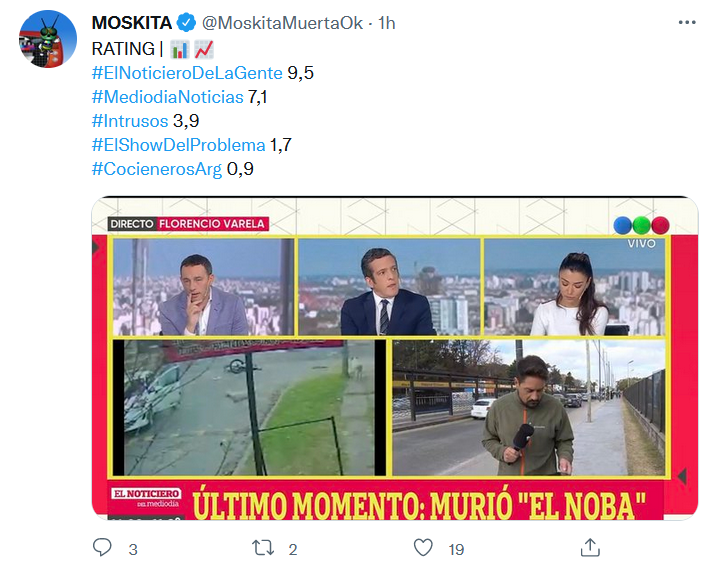Open the @MoskitaMuertaOk handle
Image resolution: width=718 pixels, height=573 pixels.
283,23
